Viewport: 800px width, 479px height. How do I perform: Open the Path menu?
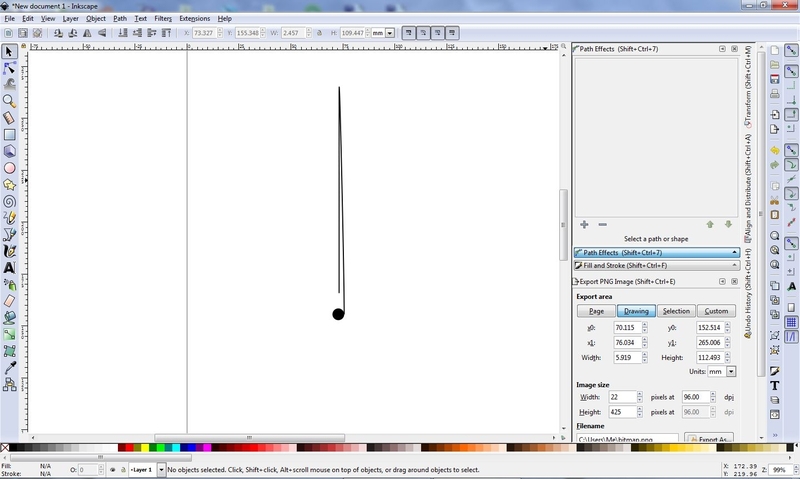point(120,18)
